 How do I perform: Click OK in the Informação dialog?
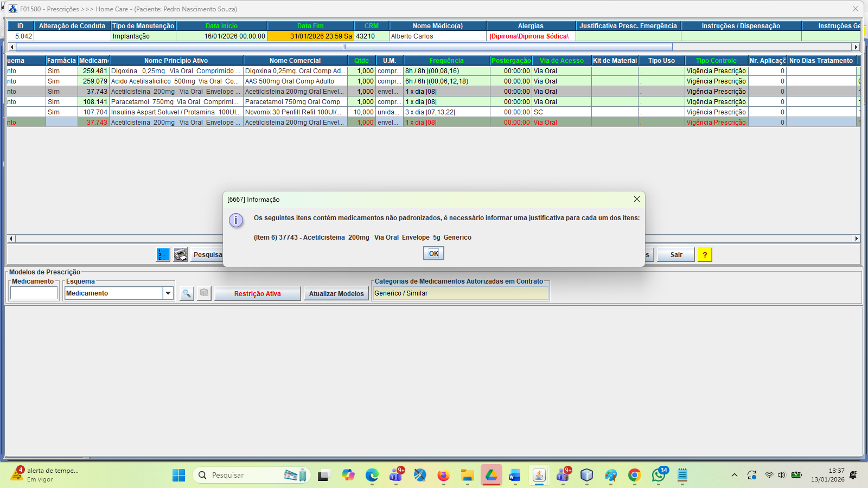tap(433, 253)
